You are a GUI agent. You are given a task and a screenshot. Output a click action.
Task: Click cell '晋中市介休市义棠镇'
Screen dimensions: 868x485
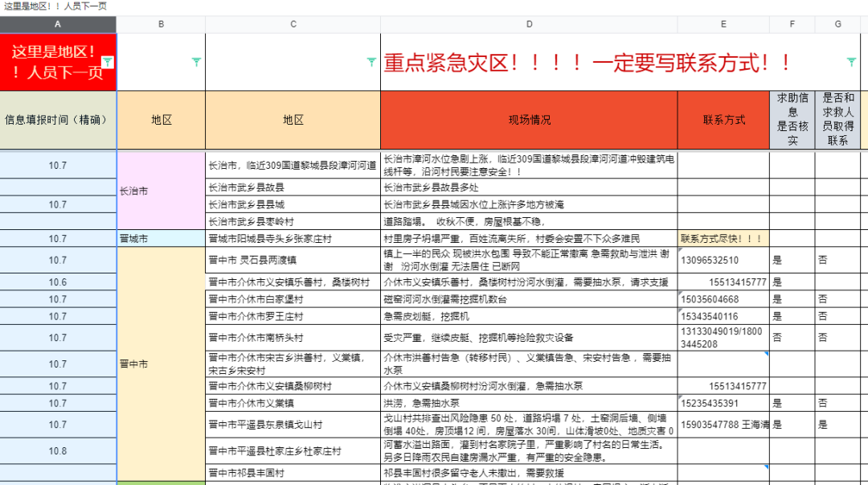coord(293,403)
